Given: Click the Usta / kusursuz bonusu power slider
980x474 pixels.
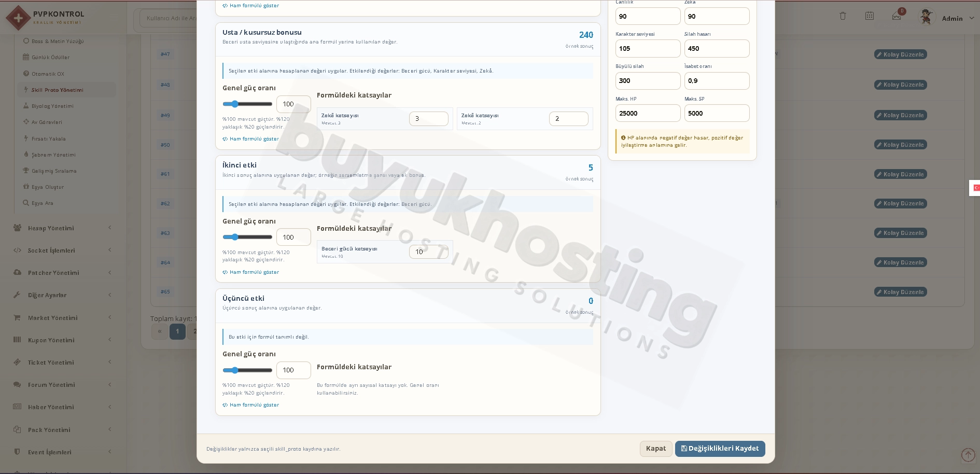Looking at the screenshot, I should pos(247,104).
